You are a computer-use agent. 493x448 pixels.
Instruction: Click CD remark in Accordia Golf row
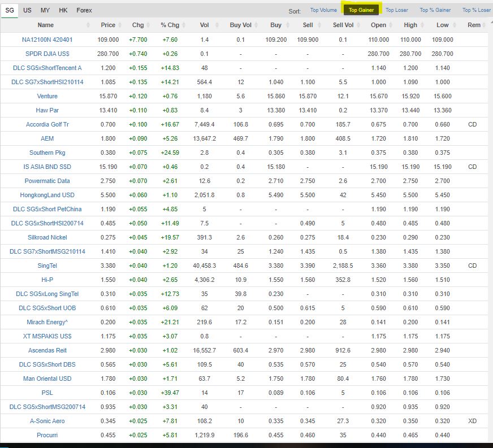click(x=472, y=125)
